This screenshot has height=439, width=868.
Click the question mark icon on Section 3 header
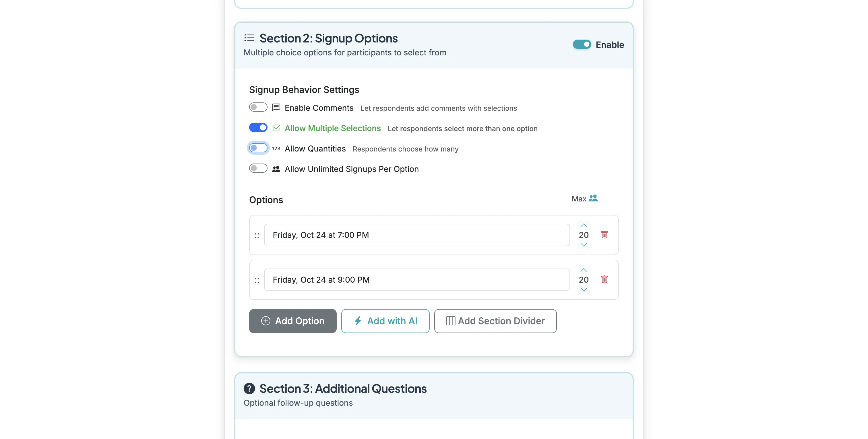[x=249, y=389]
